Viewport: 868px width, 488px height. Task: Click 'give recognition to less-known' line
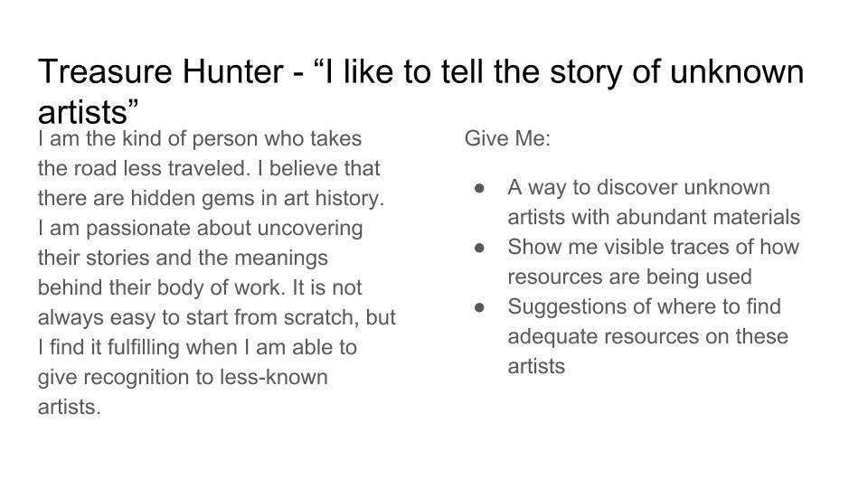click(x=183, y=378)
